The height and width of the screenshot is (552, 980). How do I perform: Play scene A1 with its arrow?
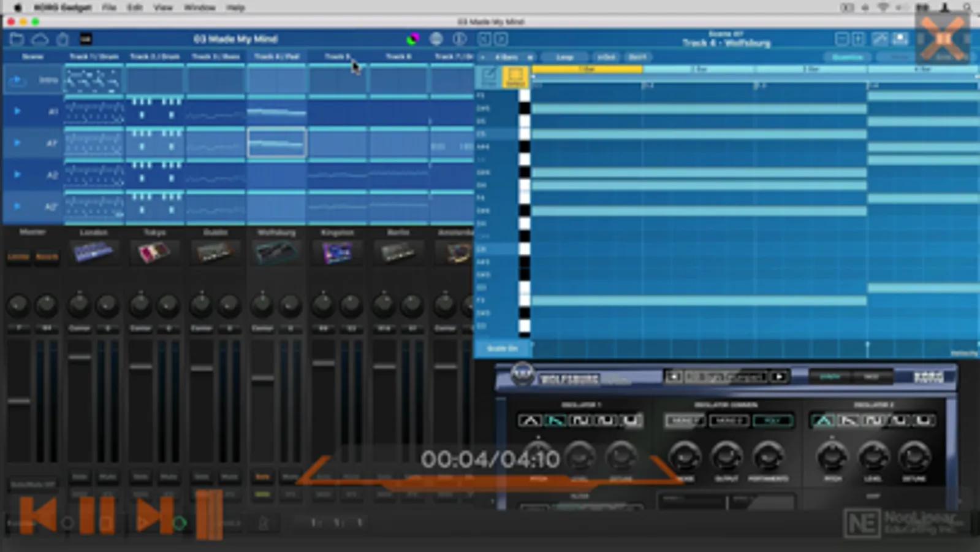pos(17,111)
